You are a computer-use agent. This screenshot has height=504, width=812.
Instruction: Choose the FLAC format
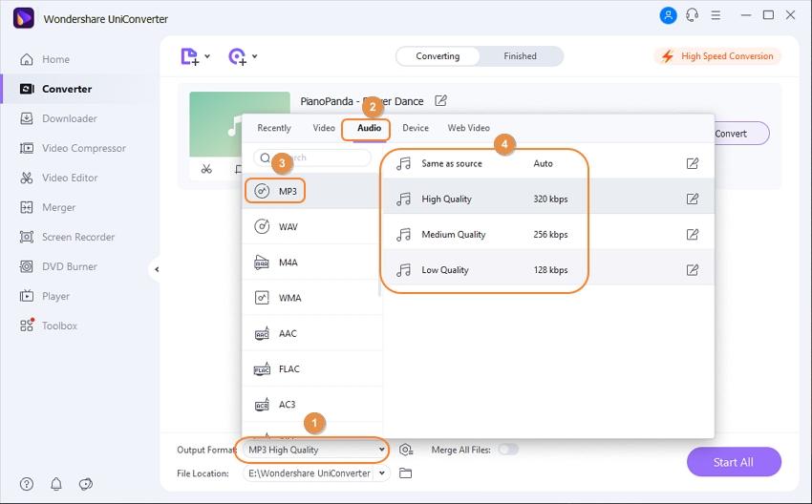312,369
